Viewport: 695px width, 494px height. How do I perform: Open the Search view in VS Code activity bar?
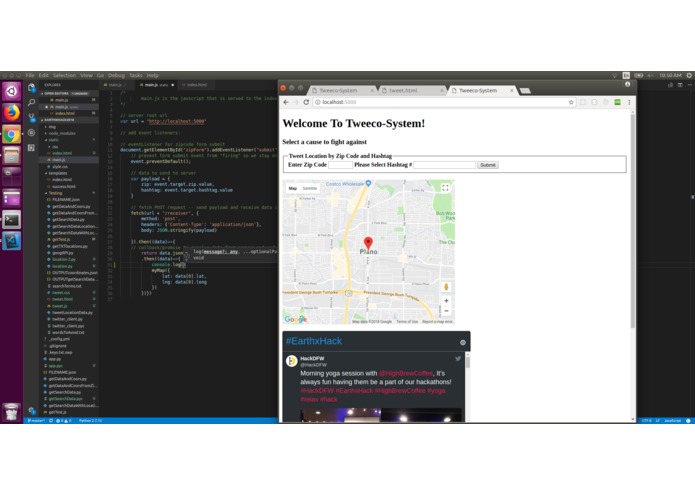point(31,103)
